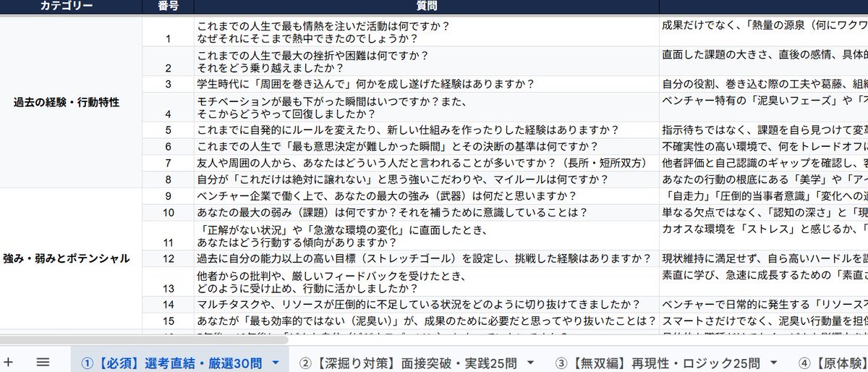Select the cell beginning あなたの行動の根底にある「美学」

tap(763, 180)
